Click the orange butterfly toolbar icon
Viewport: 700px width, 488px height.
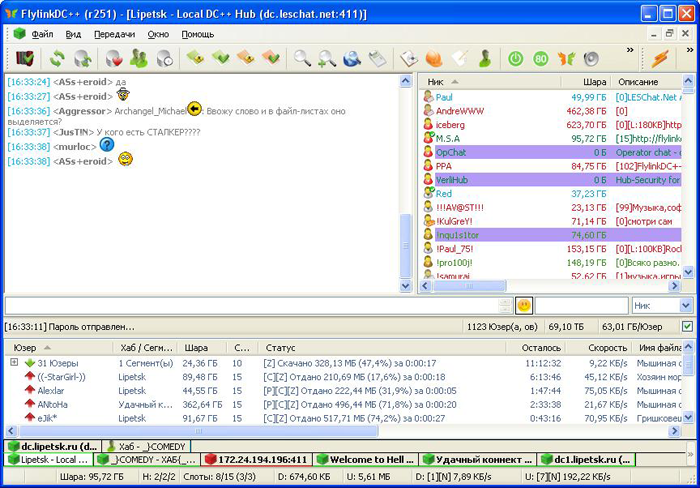(x=566, y=58)
